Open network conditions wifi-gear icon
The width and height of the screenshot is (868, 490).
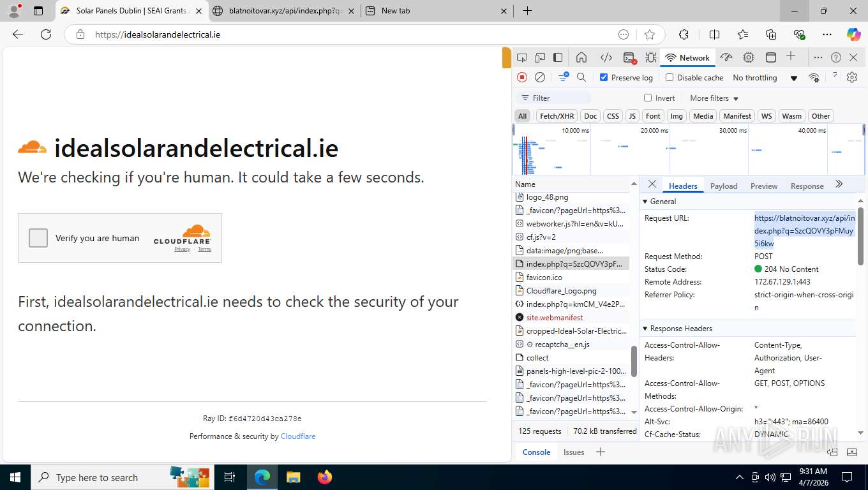814,77
